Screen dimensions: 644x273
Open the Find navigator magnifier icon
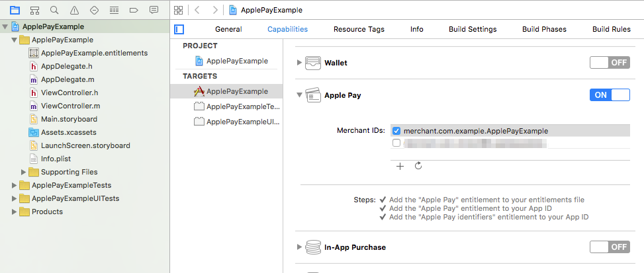54,10
